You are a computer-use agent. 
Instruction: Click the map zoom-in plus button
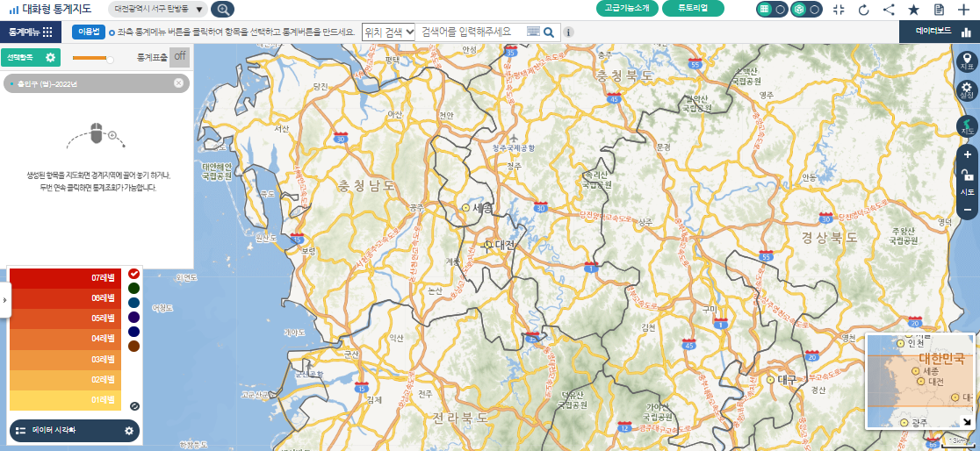967,154
